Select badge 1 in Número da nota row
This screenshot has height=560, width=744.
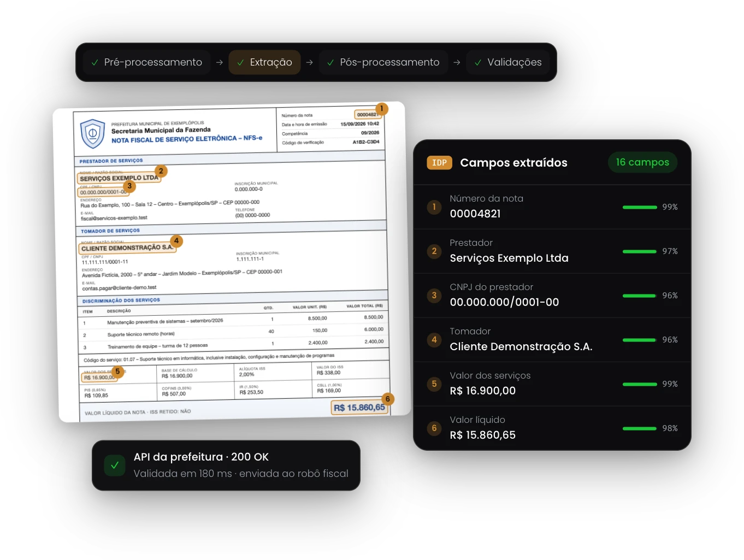[x=434, y=207]
